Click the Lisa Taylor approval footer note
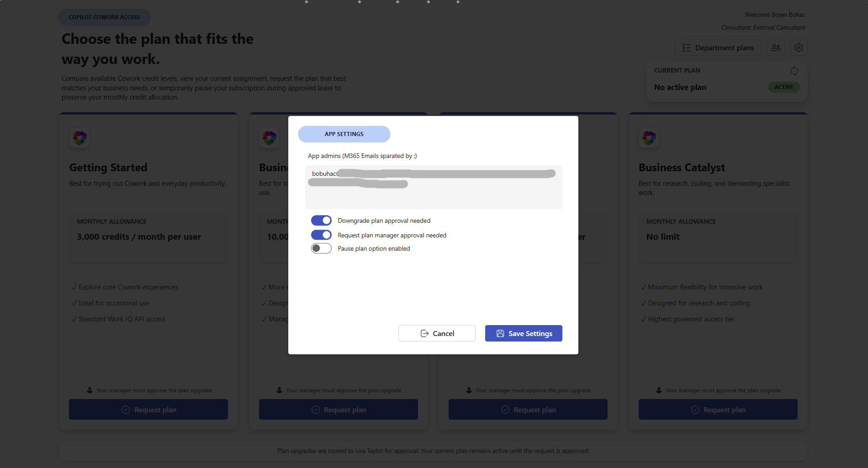Viewport: 868px width, 468px height. (x=433, y=451)
